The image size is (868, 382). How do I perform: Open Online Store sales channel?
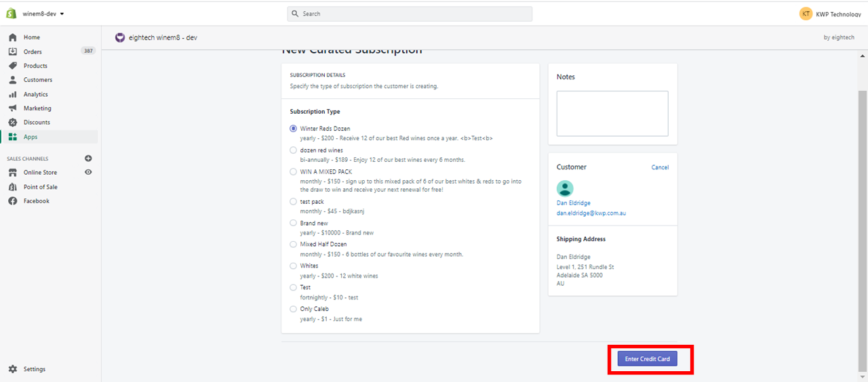coord(40,173)
